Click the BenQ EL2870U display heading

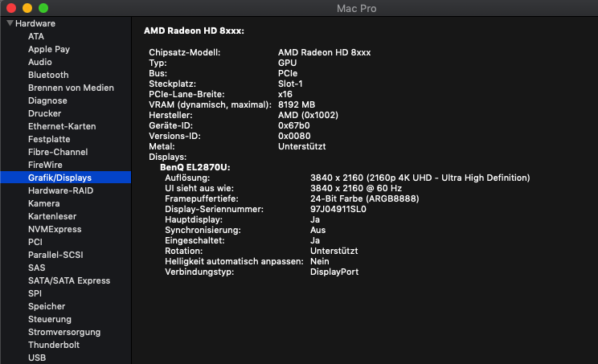point(195,167)
